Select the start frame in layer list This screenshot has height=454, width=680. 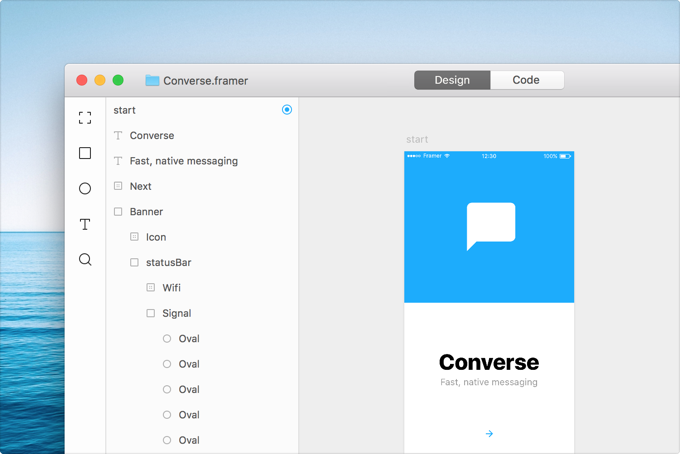[x=202, y=110]
